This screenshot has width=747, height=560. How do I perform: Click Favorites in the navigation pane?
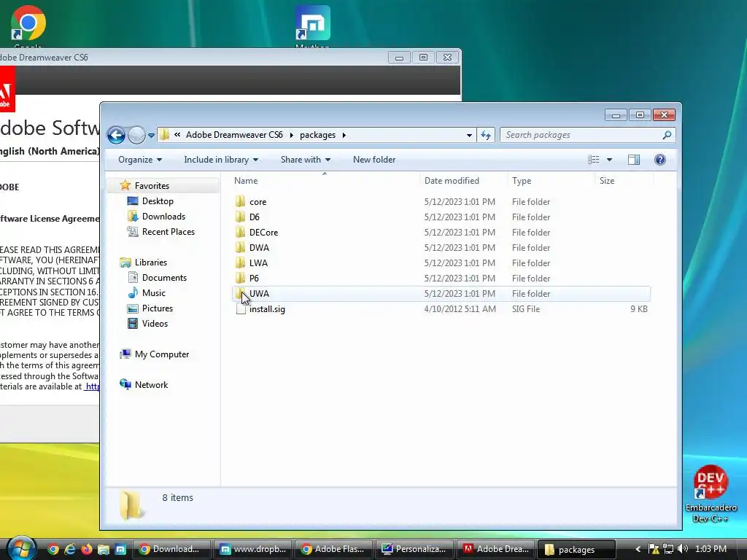[152, 186]
